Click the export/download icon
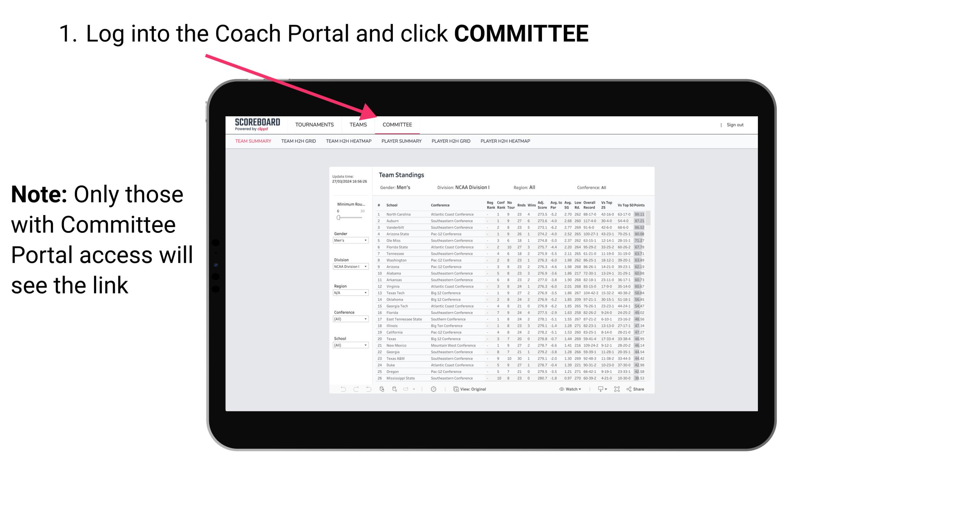This screenshot has height=527, width=980. coord(600,389)
